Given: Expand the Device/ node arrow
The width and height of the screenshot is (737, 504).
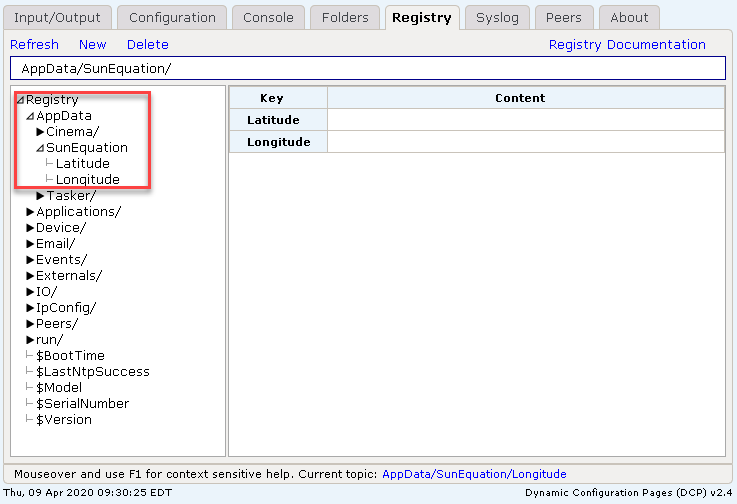Looking at the screenshot, I should tap(30, 228).
